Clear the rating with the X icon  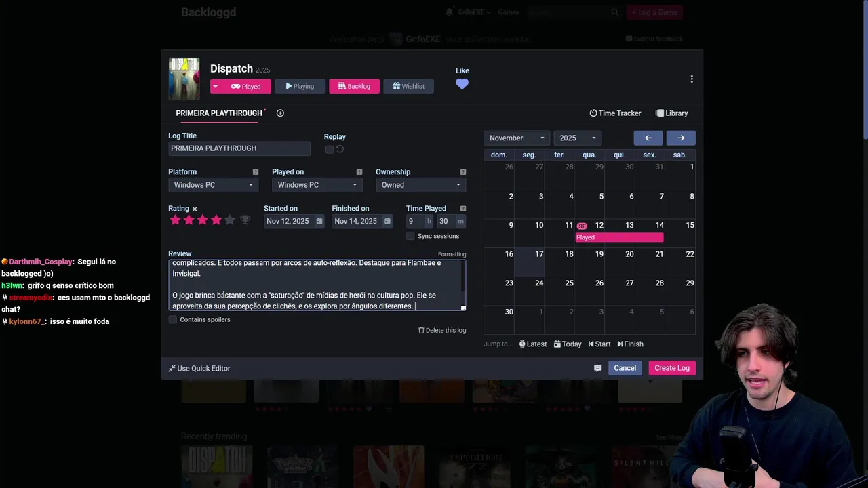(x=195, y=209)
